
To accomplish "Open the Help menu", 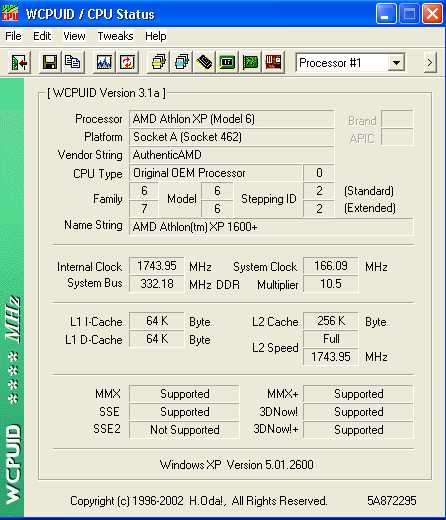I will (156, 36).
